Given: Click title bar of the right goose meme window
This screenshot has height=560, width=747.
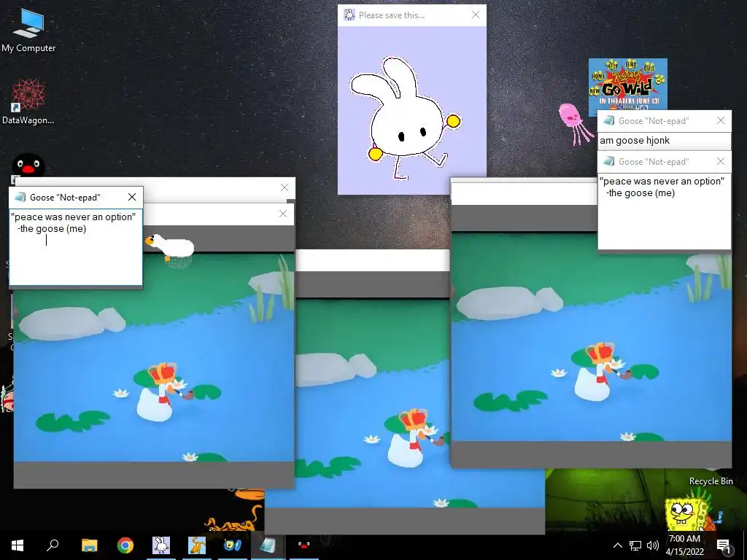Looking at the screenshot, I should (524, 194).
